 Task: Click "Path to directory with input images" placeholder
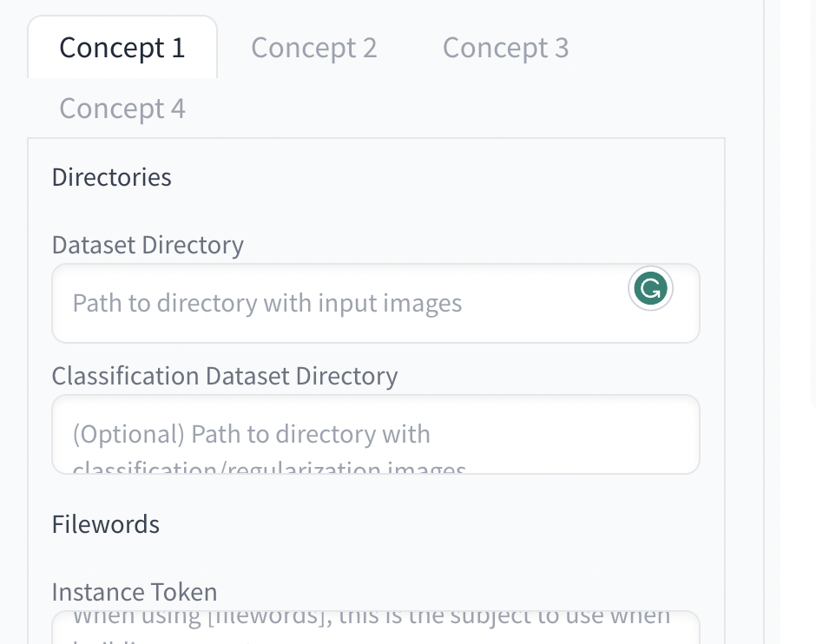click(x=267, y=304)
